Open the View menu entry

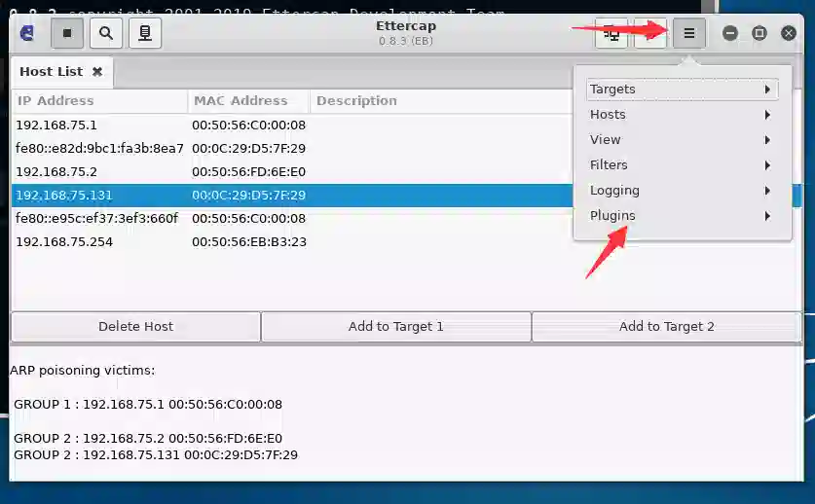(x=682, y=140)
